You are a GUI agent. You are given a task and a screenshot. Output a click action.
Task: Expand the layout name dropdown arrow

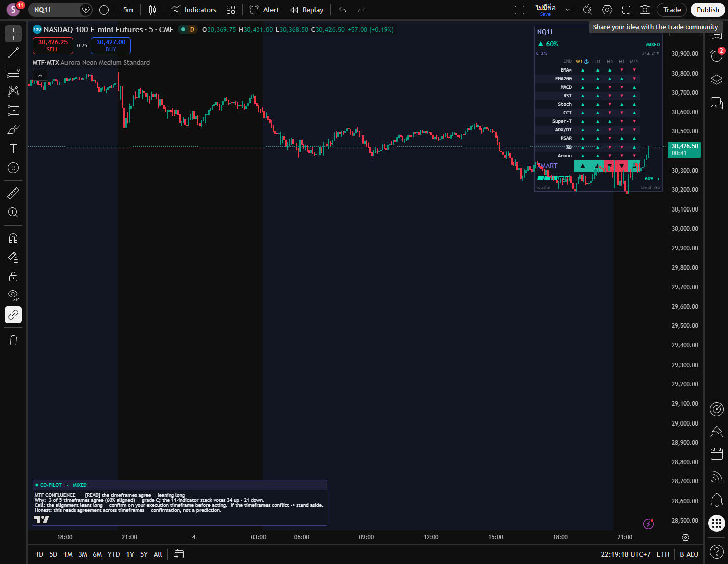pos(568,10)
